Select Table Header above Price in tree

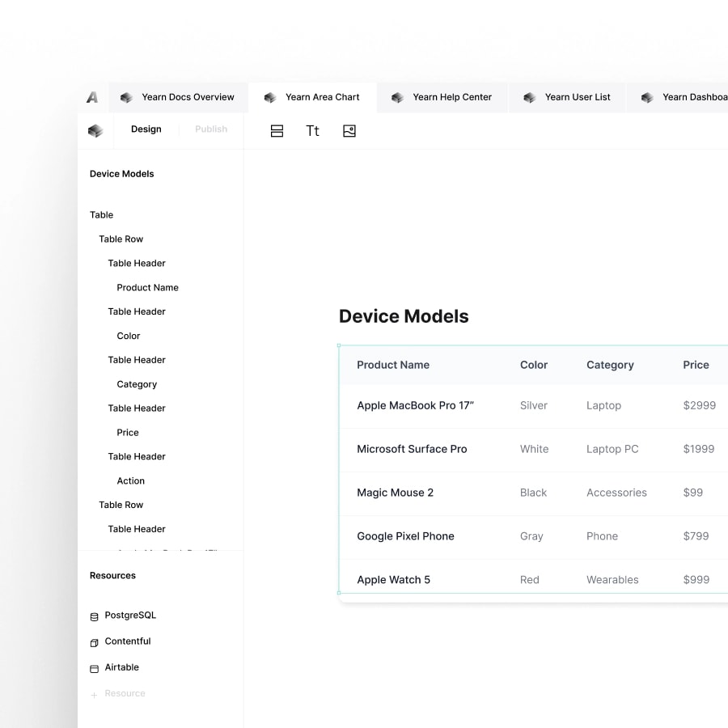[137, 408]
